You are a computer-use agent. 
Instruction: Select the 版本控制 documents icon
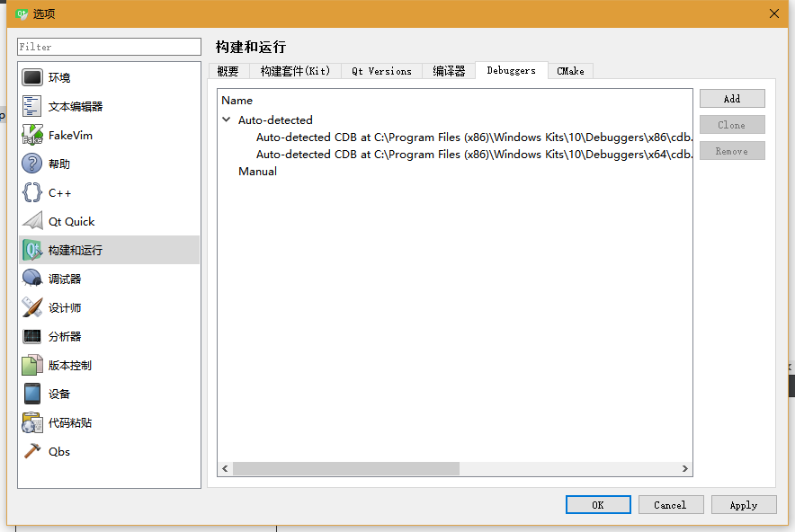pyautogui.click(x=32, y=366)
